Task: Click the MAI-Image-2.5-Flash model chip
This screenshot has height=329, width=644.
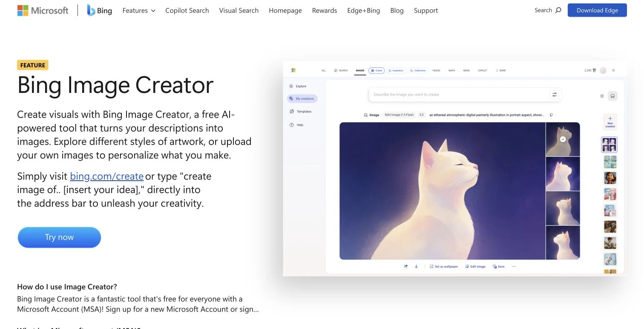Action: click(x=399, y=115)
